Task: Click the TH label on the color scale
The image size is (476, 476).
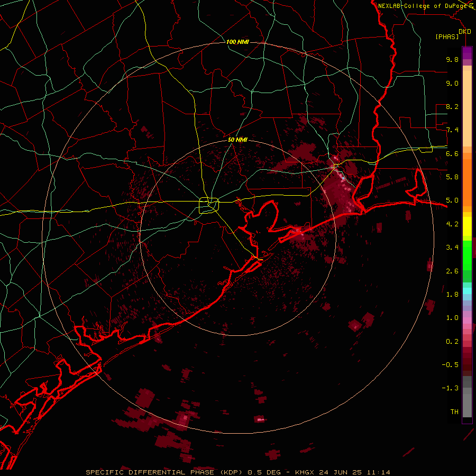Action: pyautogui.click(x=454, y=412)
